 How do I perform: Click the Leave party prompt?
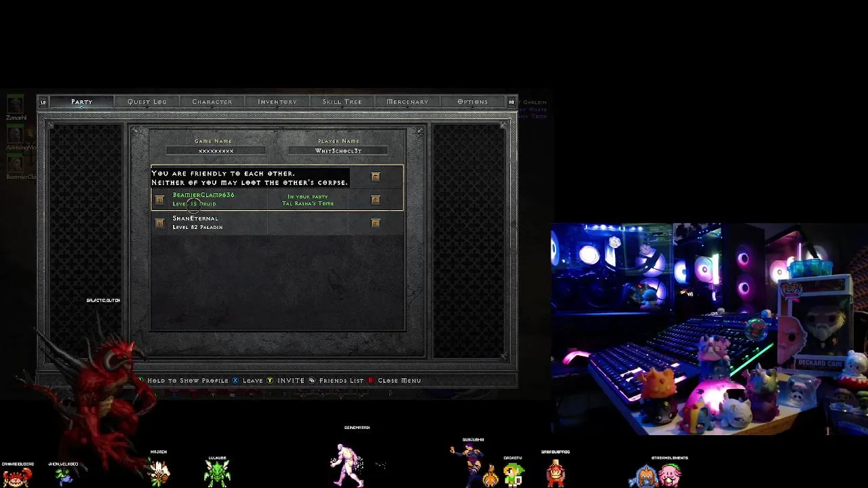[248, 381]
